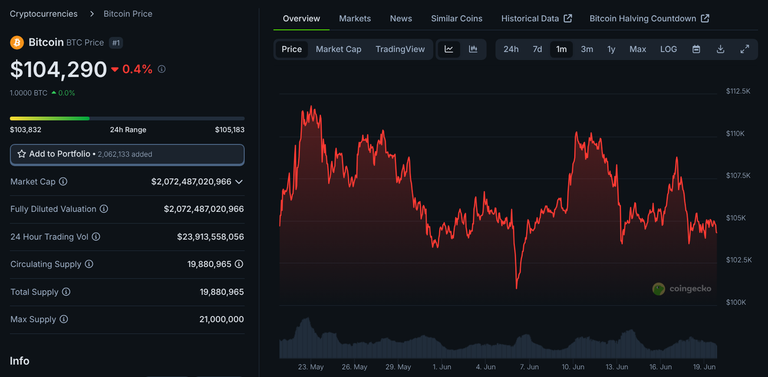The width and height of the screenshot is (768, 377).
Task: Click the 24h Range progress bar
Action: point(127,118)
